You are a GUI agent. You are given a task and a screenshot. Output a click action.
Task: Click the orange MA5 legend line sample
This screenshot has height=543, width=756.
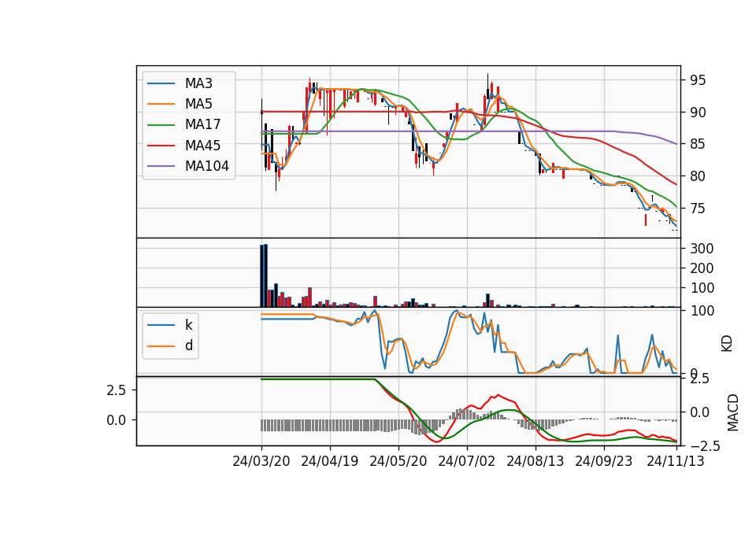[x=161, y=105]
